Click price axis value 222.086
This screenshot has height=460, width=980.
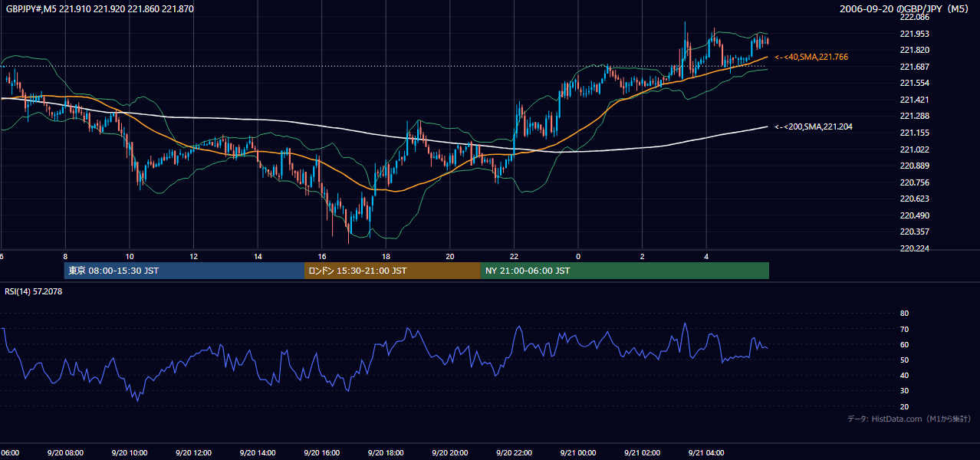[x=915, y=17]
